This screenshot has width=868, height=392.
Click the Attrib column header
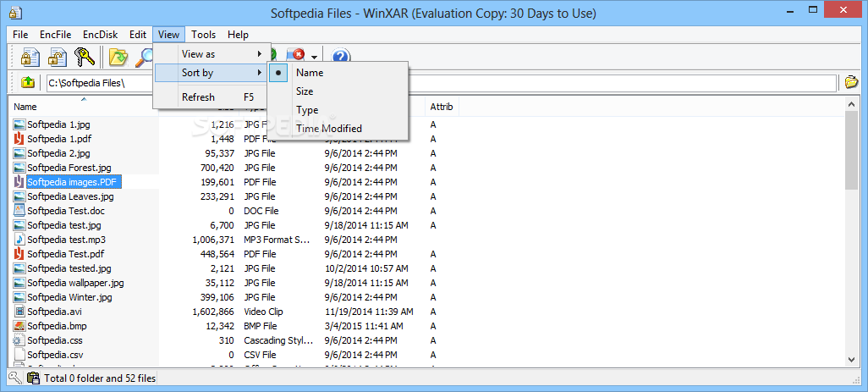click(x=442, y=107)
